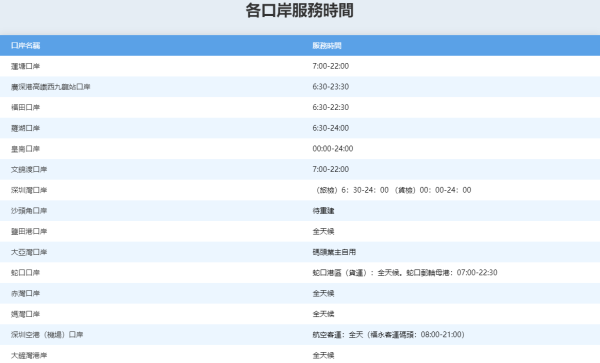The image size is (600, 363).
Task: Select the 蛇口口岸 row name
Action: click(x=25, y=273)
